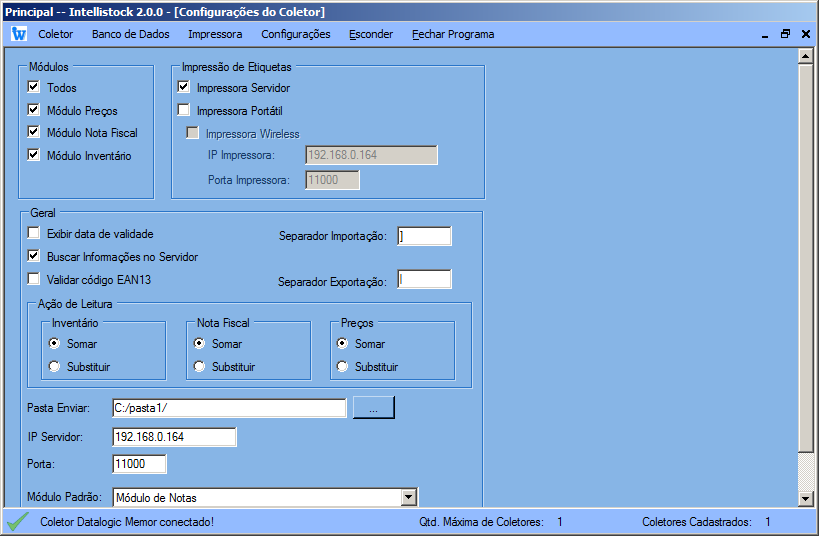Click the Pasta Enviar browse button
Screen dimensions: 819x536
point(374,407)
